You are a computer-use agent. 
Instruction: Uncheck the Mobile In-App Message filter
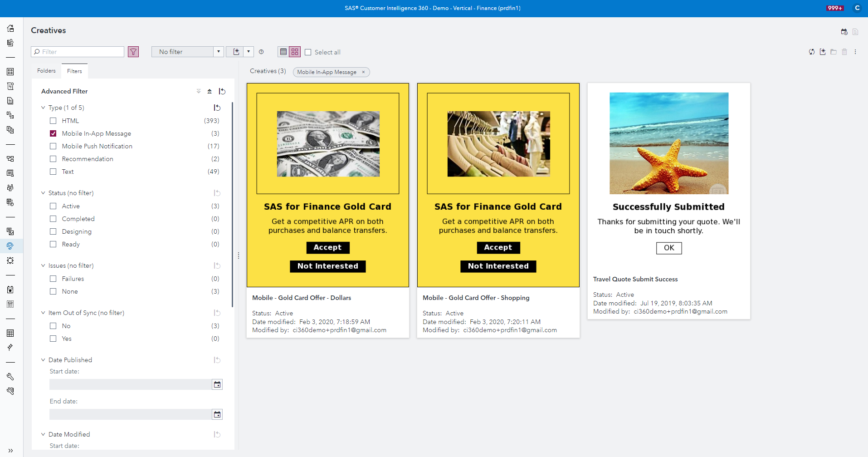coord(53,133)
